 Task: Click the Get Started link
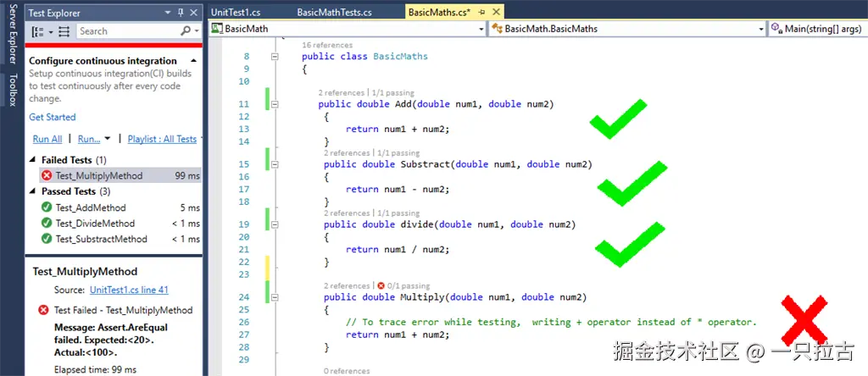point(52,117)
